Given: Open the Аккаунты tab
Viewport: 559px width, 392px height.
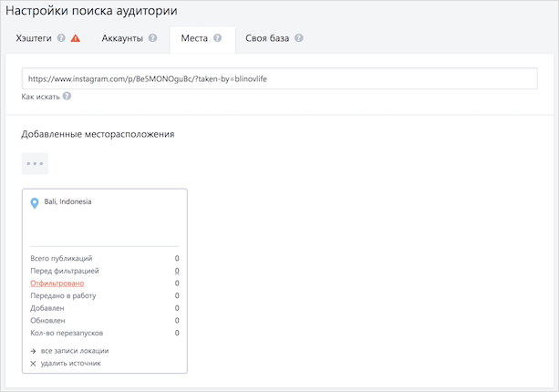Looking at the screenshot, I should [x=120, y=39].
